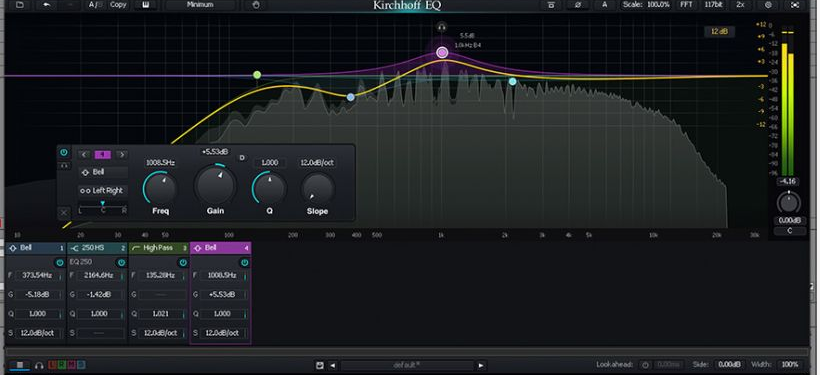The image size is (820, 375).
Task: Select the 250 HS band 2 tab
Action: [97, 248]
